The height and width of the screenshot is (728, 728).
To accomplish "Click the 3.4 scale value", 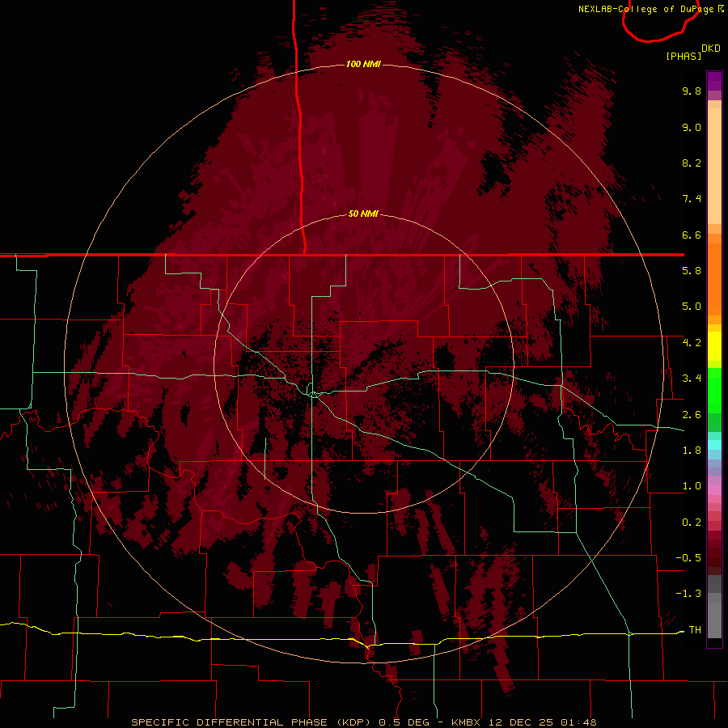I will [x=692, y=379].
